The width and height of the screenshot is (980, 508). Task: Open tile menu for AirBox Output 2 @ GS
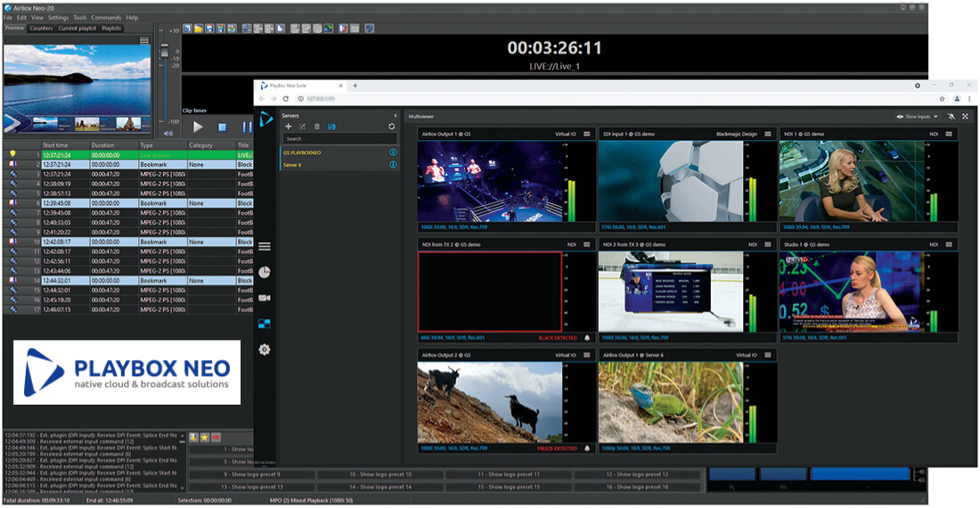[587, 355]
